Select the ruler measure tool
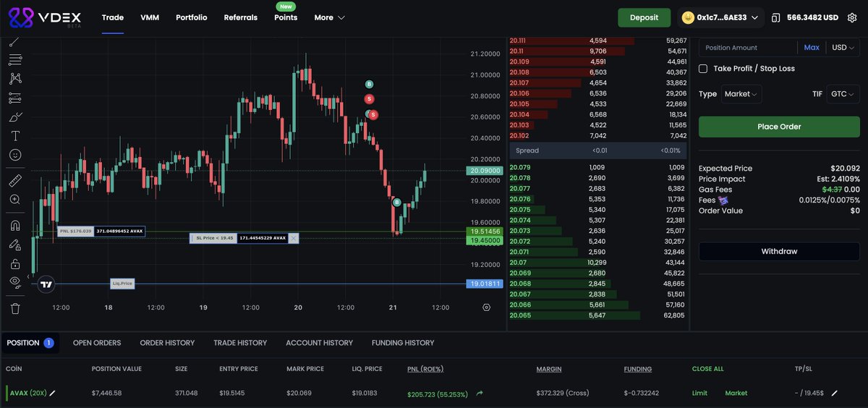 (15, 180)
